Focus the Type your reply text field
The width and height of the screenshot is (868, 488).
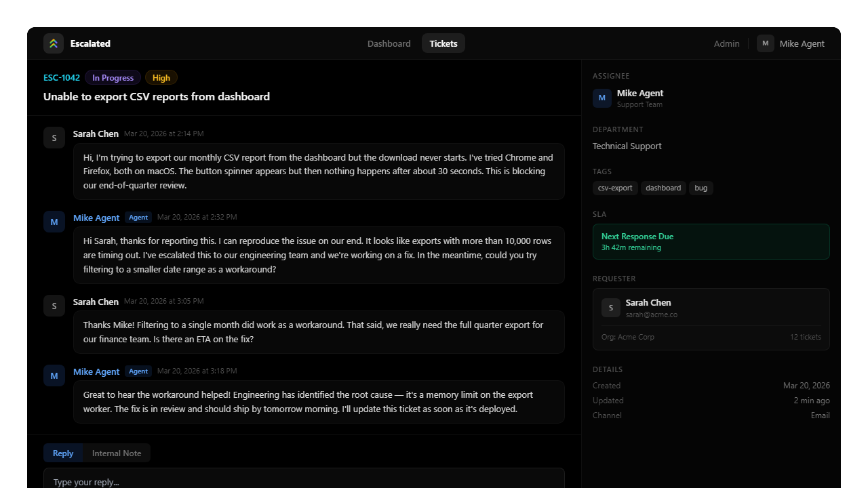point(304,480)
